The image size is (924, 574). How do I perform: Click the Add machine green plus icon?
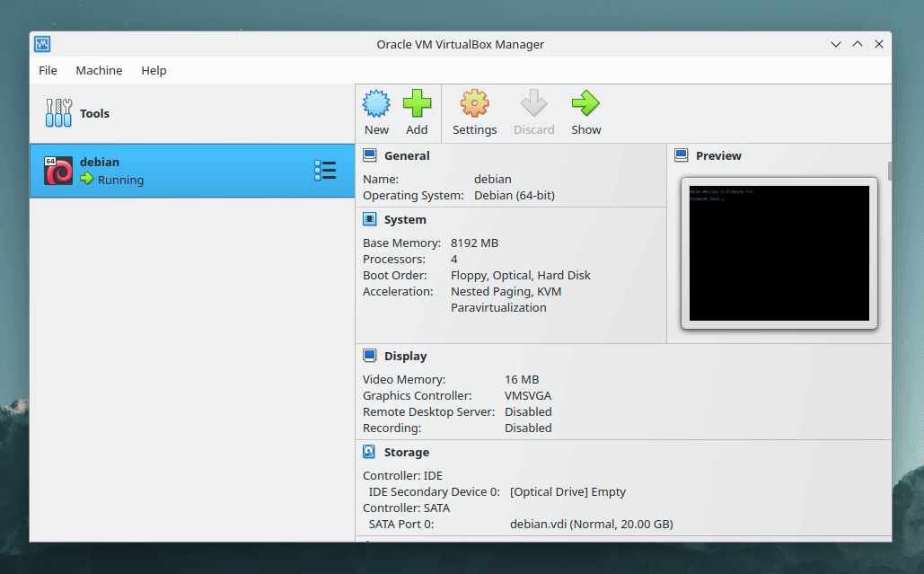pyautogui.click(x=417, y=103)
